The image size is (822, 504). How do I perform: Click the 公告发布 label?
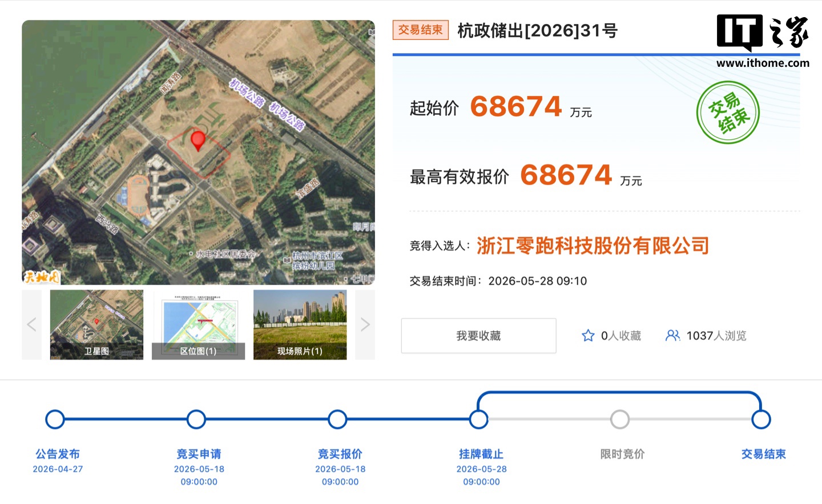pyautogui.click(x=58, y=454)
